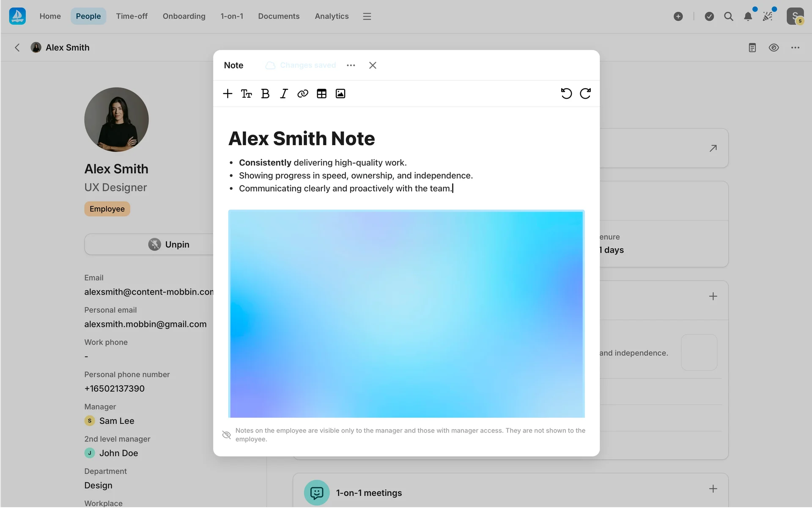
Task: Open the note's three-dot options menu
Action: pos(351,65)
